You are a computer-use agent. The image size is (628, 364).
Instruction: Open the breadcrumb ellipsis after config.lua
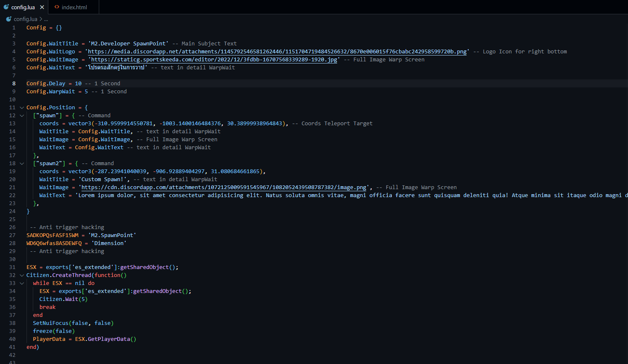coord(46,19)
